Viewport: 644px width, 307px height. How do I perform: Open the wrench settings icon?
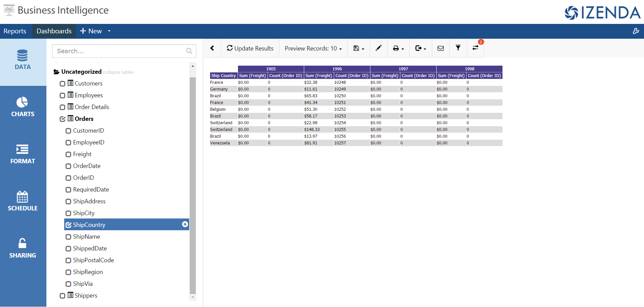tap(636, 31)
